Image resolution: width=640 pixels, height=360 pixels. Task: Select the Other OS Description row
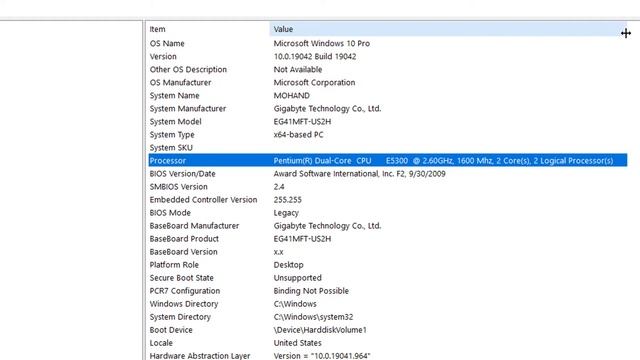(x=188, y=69)
